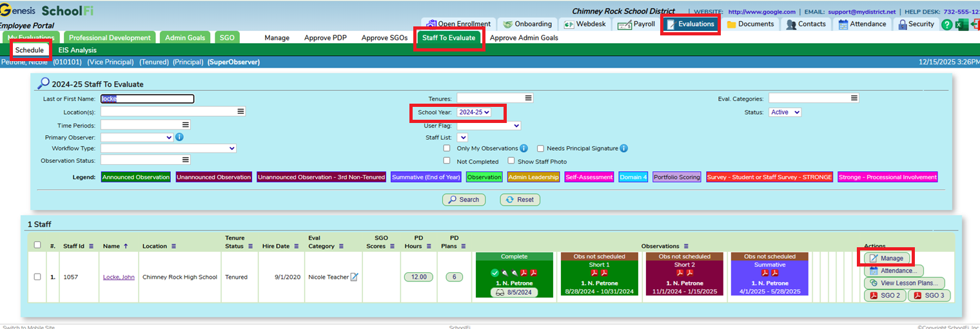Viewport: 980px width, 329px height.
Task: Enable Show Staff Photo checkbox
Action: coord(511,161)
